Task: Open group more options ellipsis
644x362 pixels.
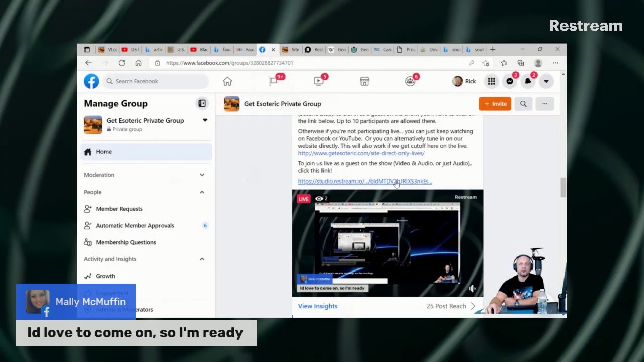Action: tap(544, 104)
